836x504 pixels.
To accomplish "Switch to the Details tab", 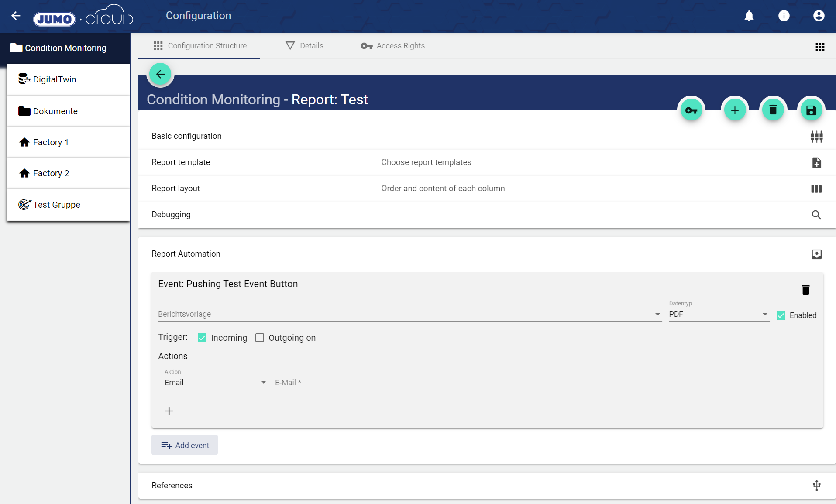I will click(x=305, y=46).
